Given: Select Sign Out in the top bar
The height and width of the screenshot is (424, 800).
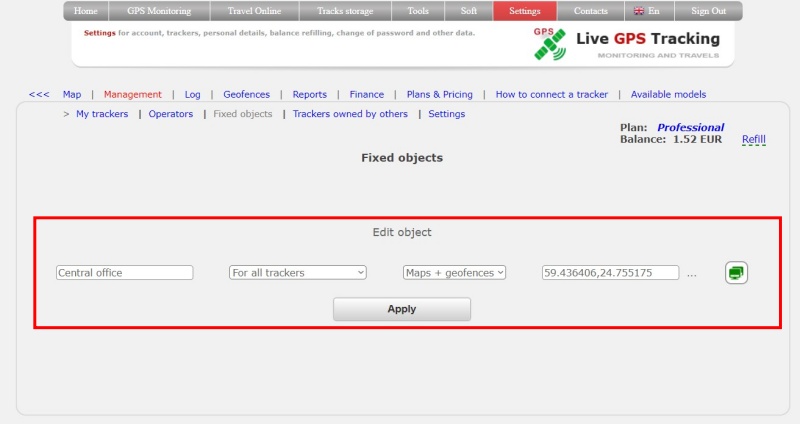Looking at the screenshot, I should 708,11.
